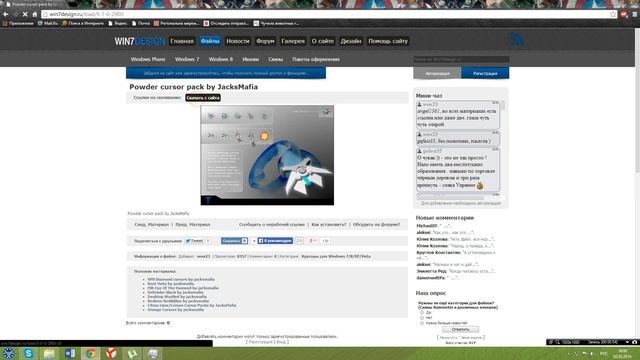Open the Пред. Материал link
Viewport: 640px width, 360px height.
pyautogui.click(x=193, y=224)
